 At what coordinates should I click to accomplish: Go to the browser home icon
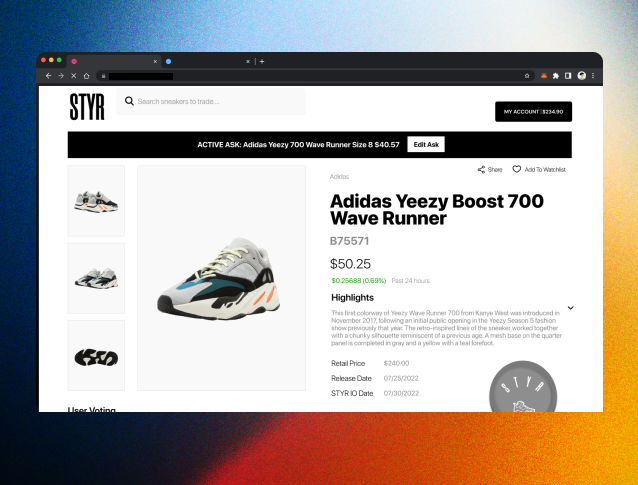(x=86, y=76)
